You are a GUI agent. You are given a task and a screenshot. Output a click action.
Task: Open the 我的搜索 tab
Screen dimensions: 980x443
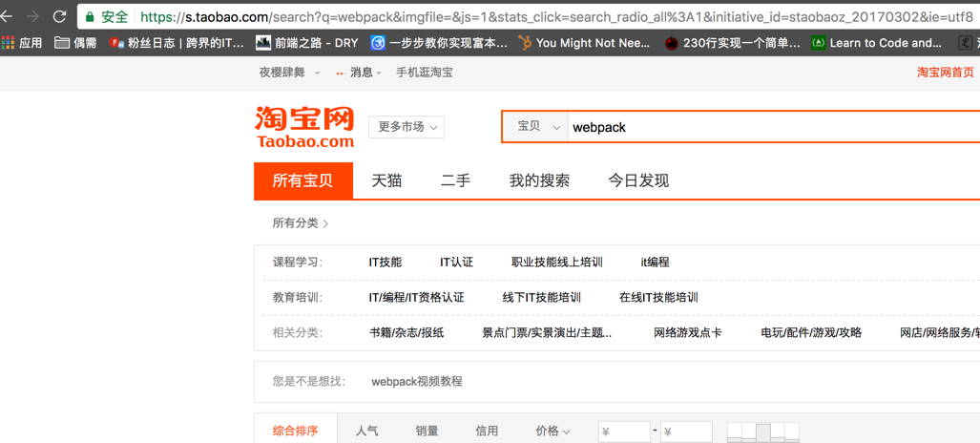(x=539, y=181)
